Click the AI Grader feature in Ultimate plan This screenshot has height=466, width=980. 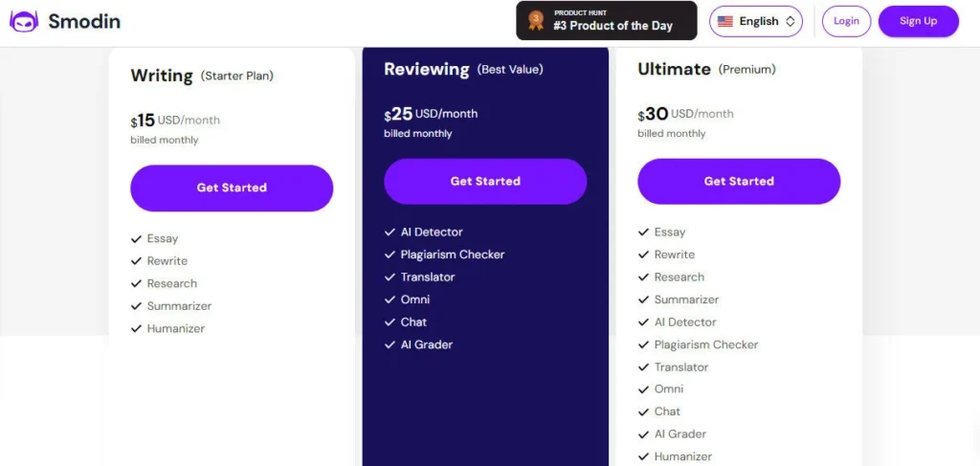point(679,434)
